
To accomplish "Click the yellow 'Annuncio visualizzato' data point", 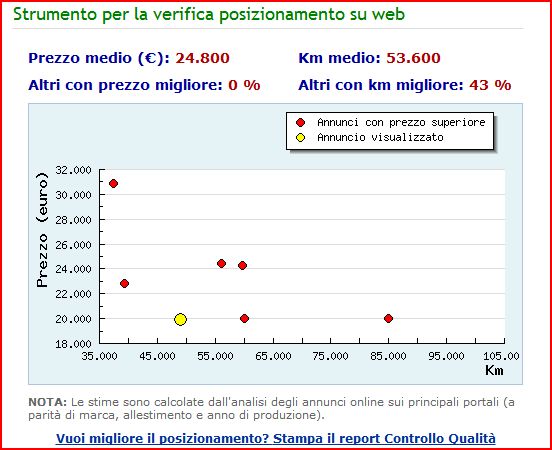I will coord(180,319).
